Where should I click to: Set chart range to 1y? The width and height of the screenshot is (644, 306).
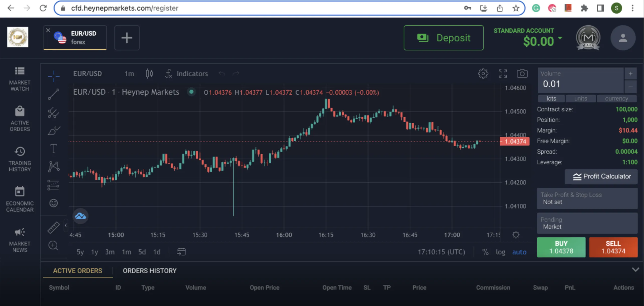pos(95,252)
